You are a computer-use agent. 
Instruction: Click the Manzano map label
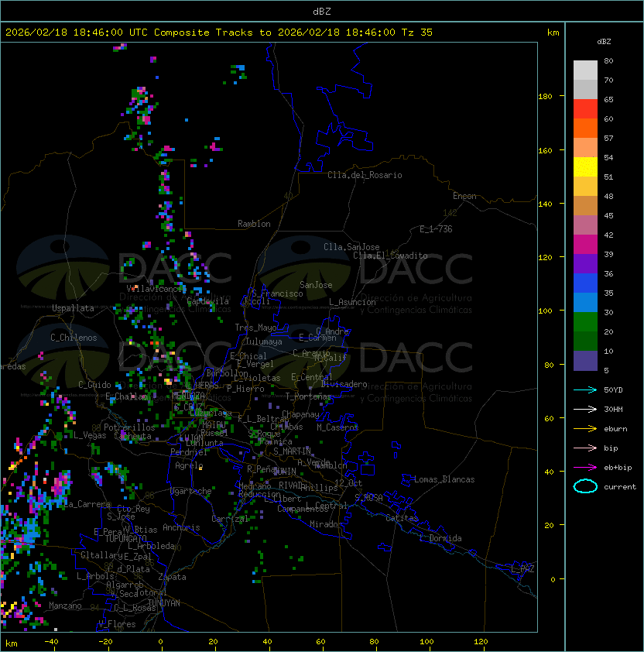(x=65, y=606)
